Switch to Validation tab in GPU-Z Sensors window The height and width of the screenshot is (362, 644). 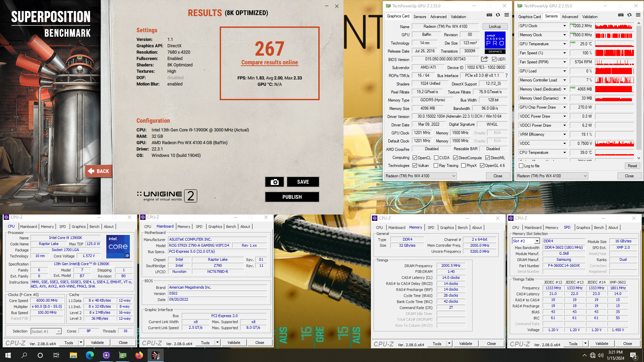590,16
